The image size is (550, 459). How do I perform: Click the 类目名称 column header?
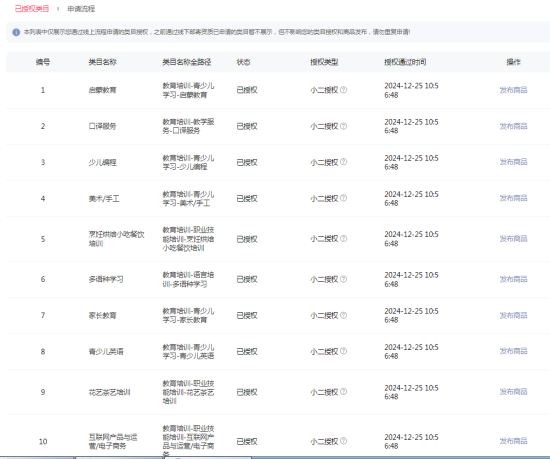[x=102, y=62]
